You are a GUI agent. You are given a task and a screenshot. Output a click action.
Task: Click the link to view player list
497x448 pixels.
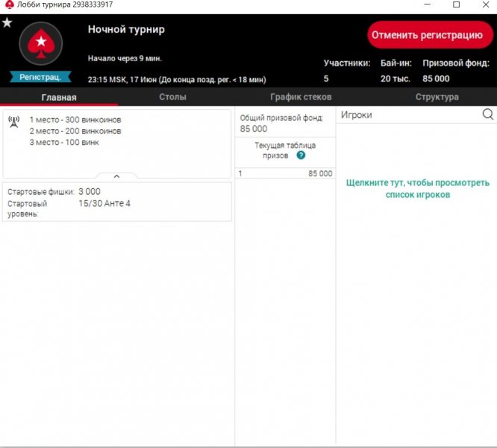point(416,188)
